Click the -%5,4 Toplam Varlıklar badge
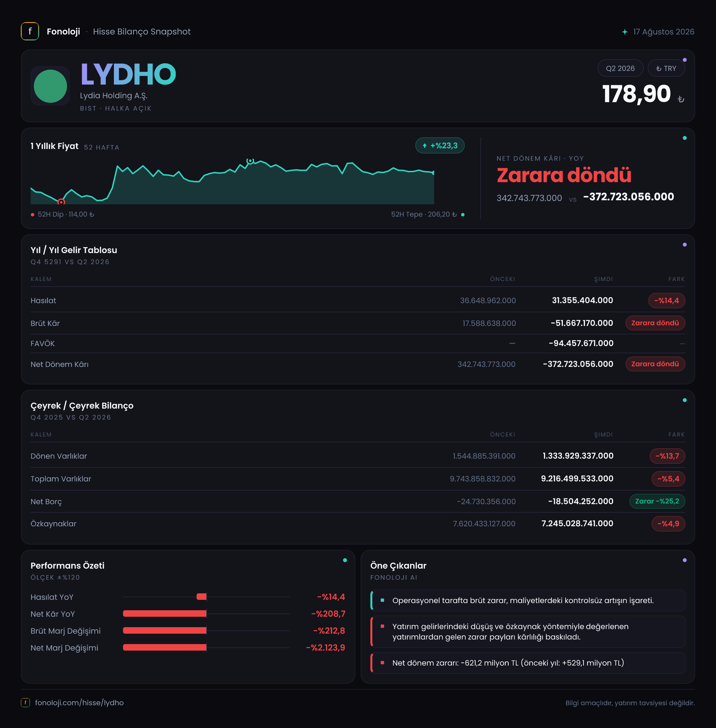Image resolution: width=716 pixels, height=728 pixels. click(668, 479)
